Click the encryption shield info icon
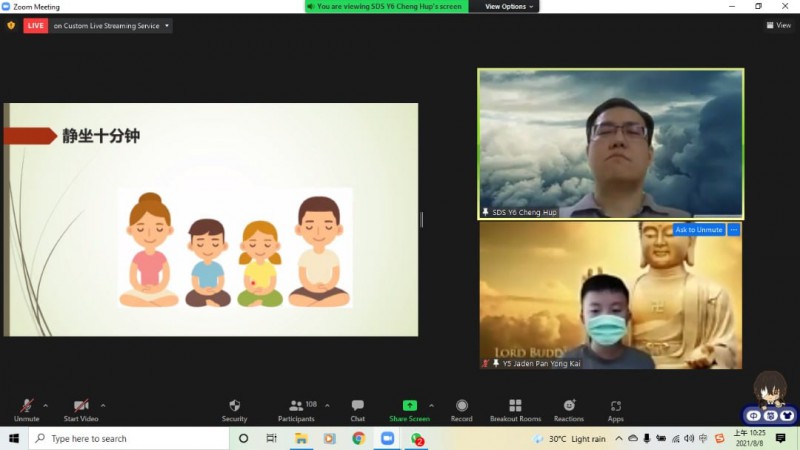The image size is (800, 450). tap(11, 26)
